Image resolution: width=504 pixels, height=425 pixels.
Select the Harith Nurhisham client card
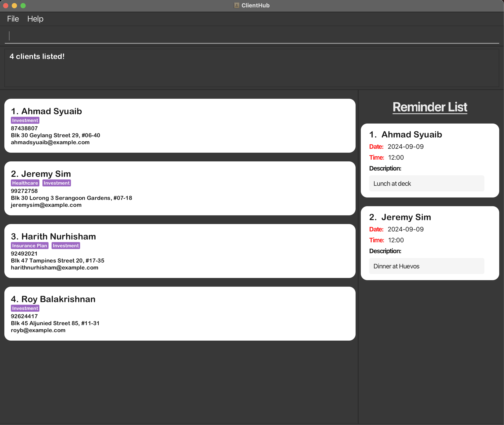(x=180, y=251)
